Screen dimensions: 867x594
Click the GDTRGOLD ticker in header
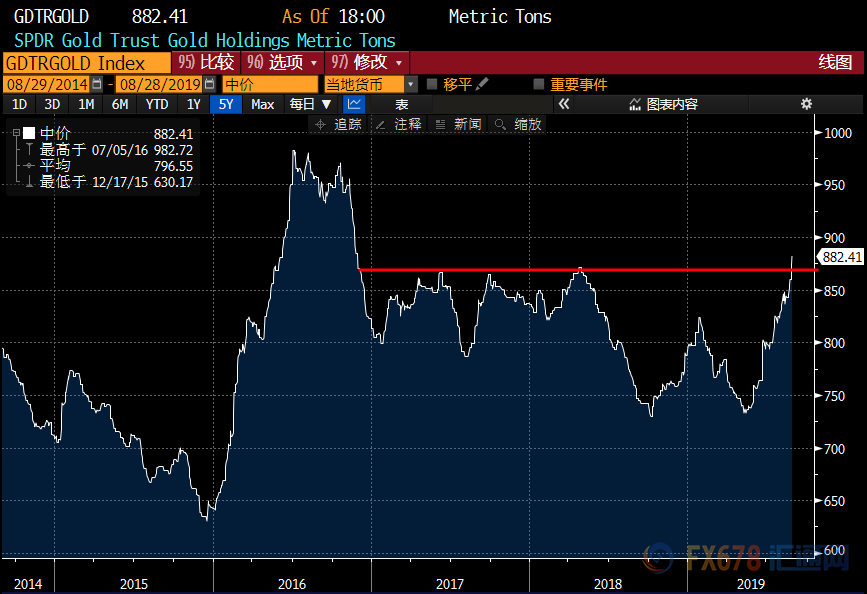point(51,17)
